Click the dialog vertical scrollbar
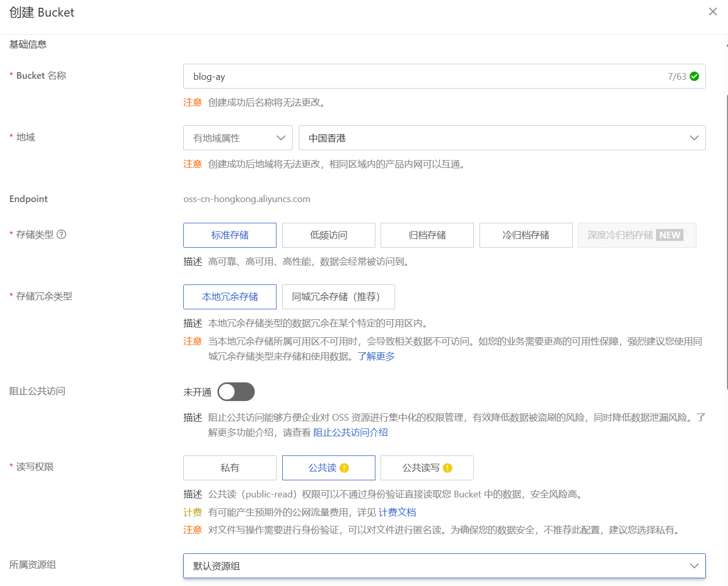The image size is (728, 586). click(726, 241)
